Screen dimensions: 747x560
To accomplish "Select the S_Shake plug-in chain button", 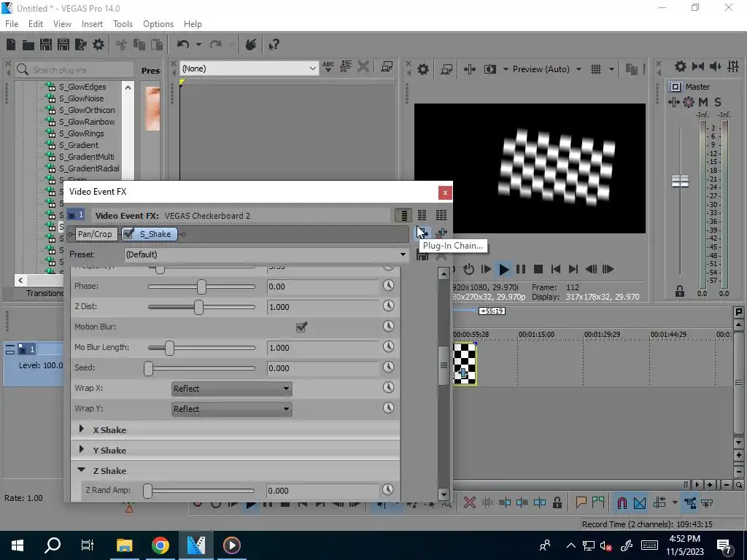I will pos(155,234).
